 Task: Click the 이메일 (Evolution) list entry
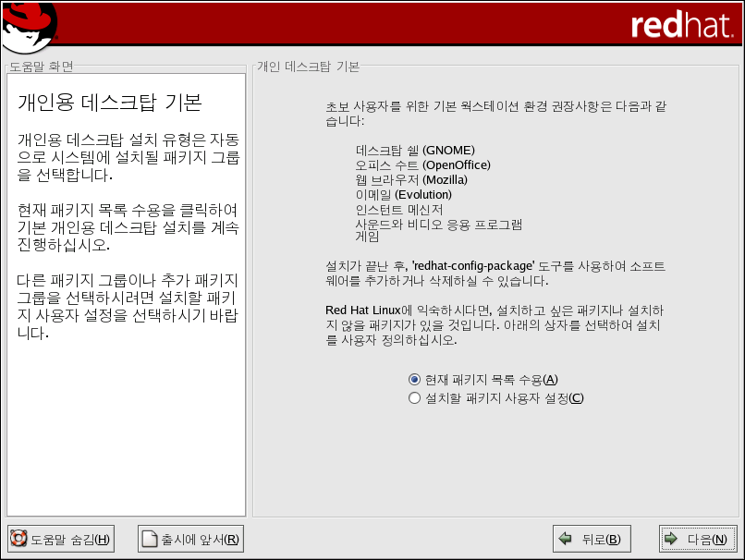pos(403,195)
